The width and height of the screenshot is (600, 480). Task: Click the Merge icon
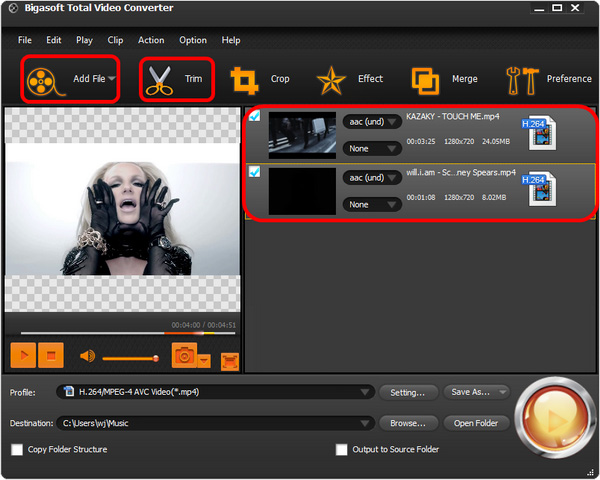[x=425, y=81]
